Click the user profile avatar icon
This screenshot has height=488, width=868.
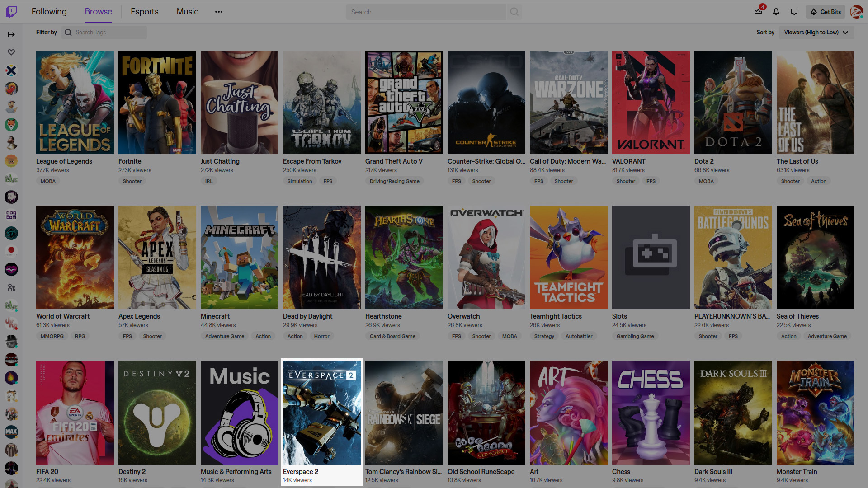pyautogui.click(x=856, y=12)
